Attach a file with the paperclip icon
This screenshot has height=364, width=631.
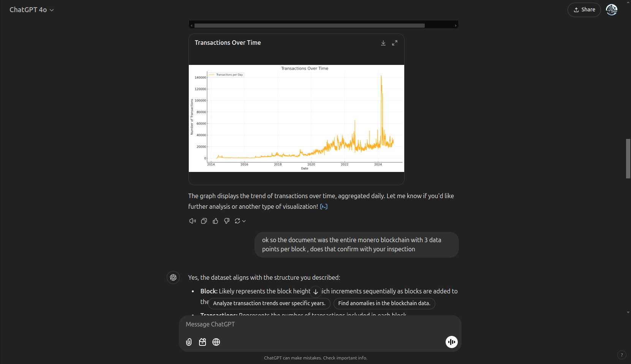(x=189, y=342)
